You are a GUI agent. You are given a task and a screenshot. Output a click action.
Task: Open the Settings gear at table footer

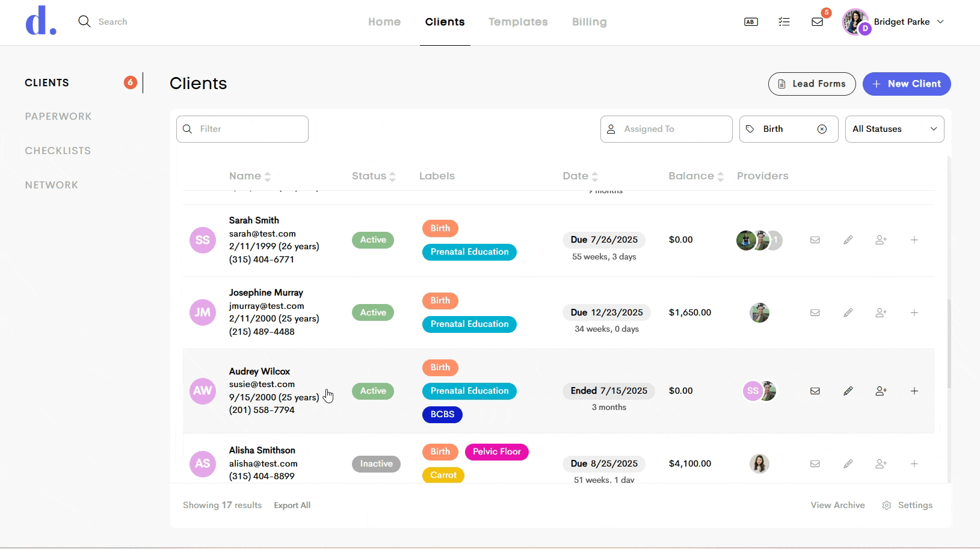pos(887,505)
